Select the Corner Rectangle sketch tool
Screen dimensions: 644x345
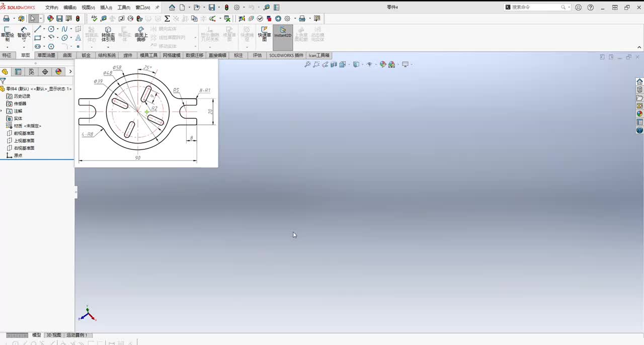pyautogui.click(x=37, y=38)
